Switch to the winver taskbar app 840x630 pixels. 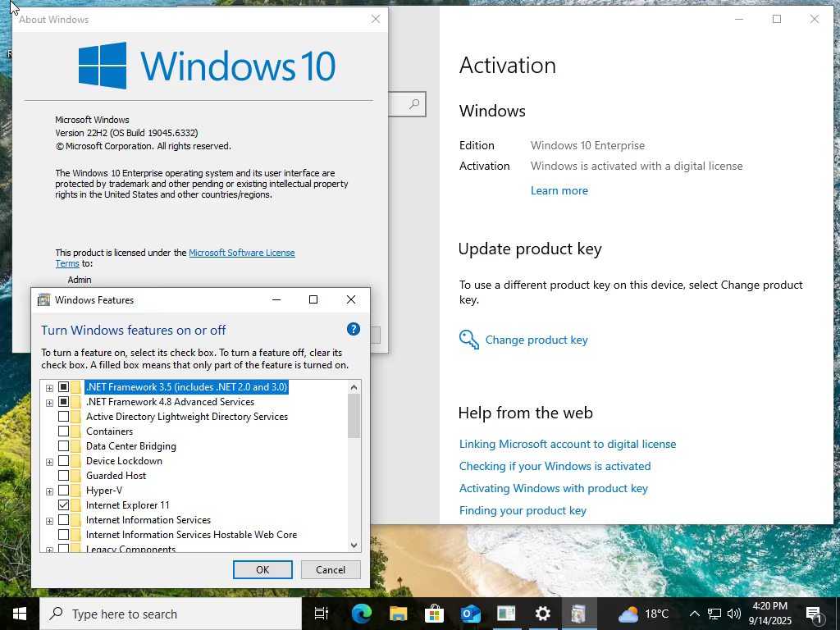(x=506, y=614)
